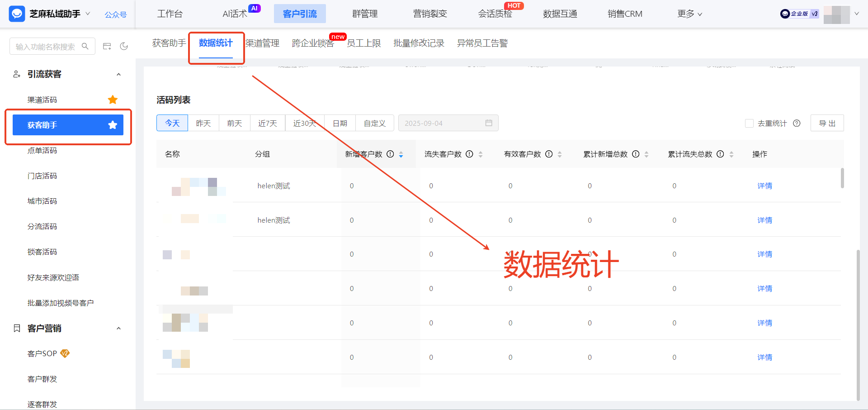Click info icon next to 新增客户数
The width and height of the screenshot is (868, 410).
(x=390, y=154)
